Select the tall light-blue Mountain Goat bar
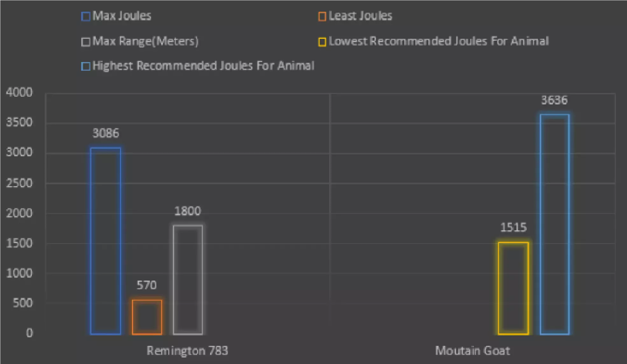 coord(554,224)
